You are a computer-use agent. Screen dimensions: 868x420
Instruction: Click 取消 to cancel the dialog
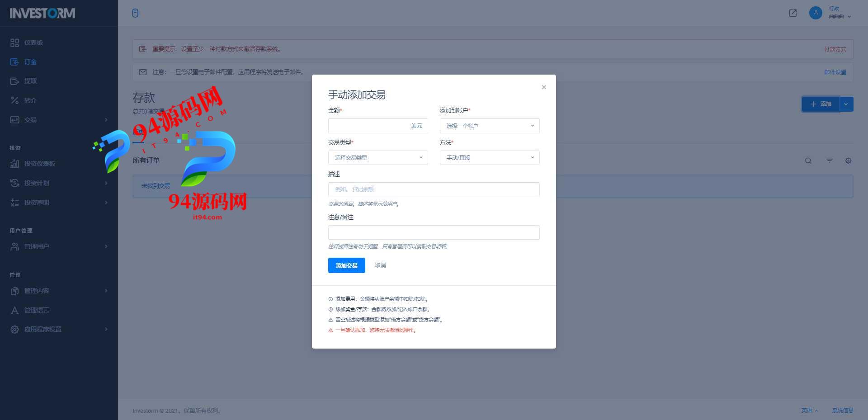click(381, 265)
